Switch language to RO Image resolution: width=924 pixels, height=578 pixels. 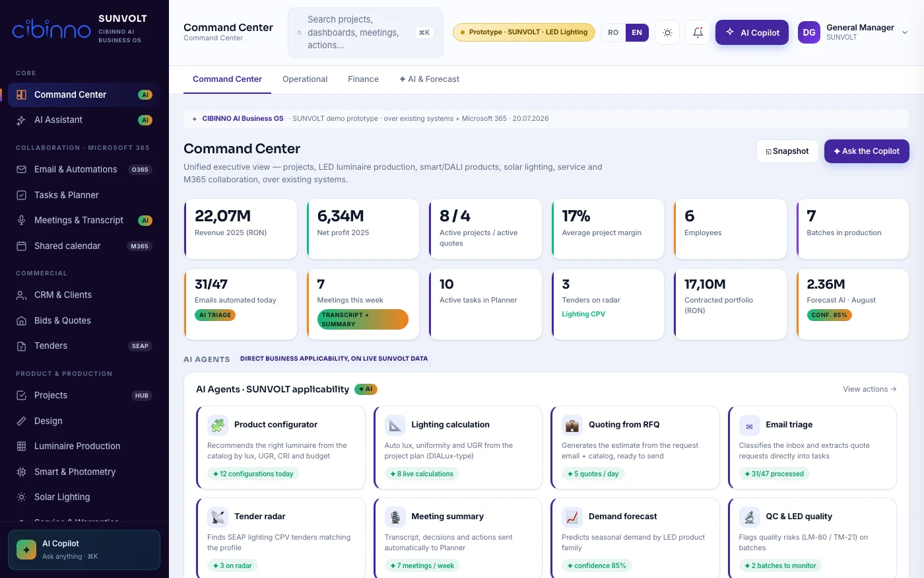pos(613,32)
